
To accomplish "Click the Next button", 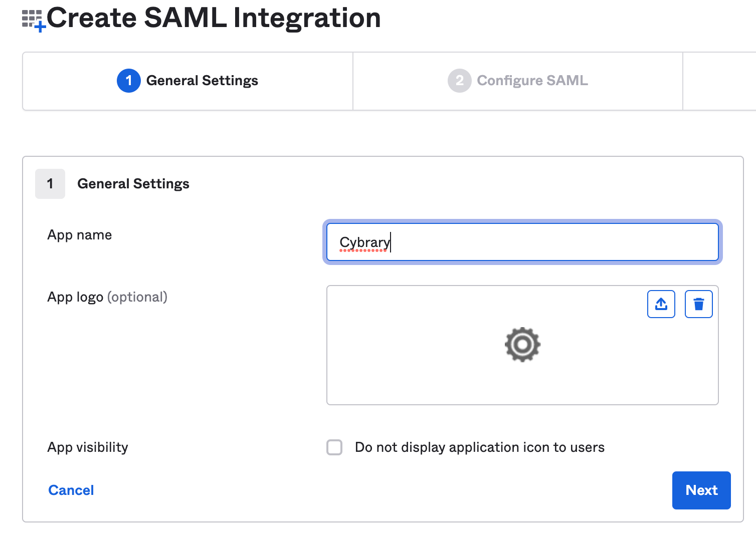I will pyautogui.click(x=701, y=490).
